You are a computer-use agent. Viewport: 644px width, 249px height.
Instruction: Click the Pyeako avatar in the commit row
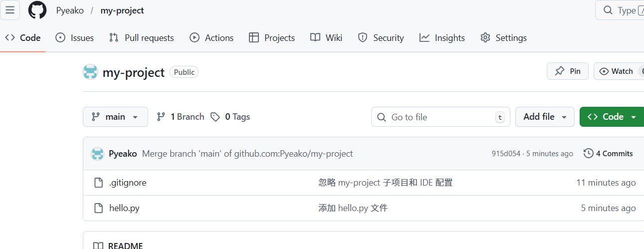pyautogui.click(x=97, y=154)
